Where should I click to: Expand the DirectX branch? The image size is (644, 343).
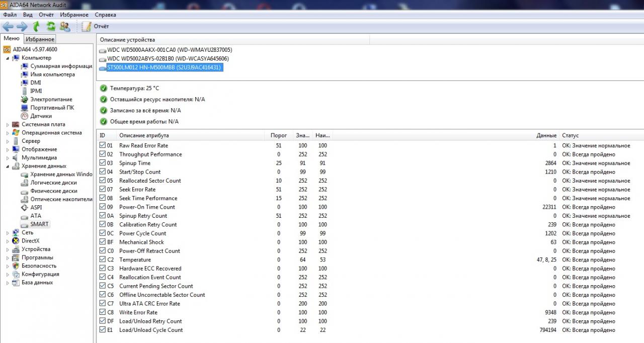[x=8, y=241]
